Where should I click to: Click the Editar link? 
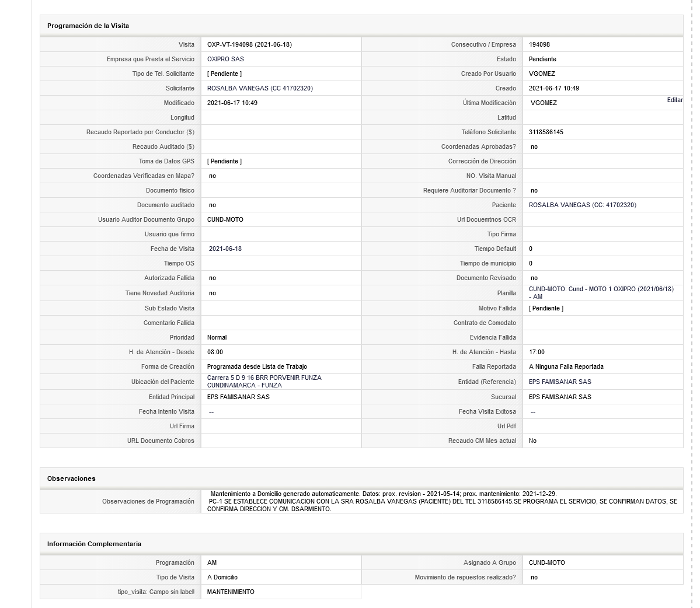click(x=674, y=100)
